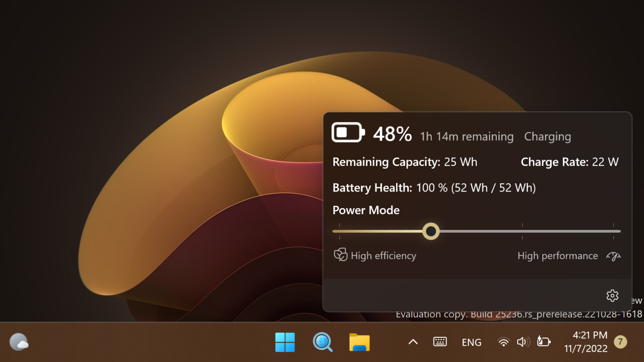Click the High performance label

558,256
